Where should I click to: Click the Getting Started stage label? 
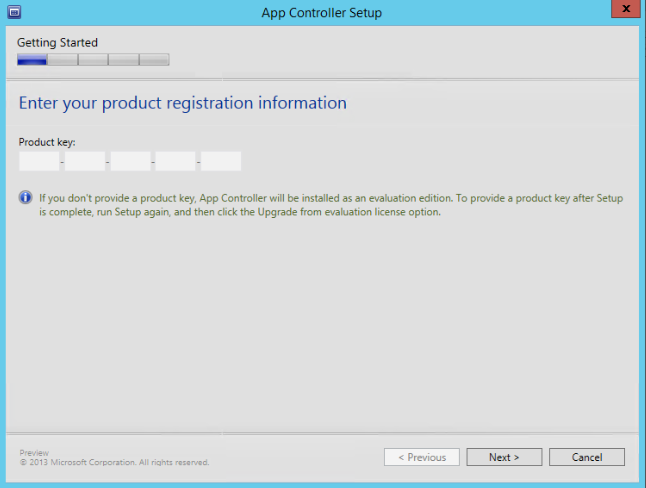(x=57, y=43)
